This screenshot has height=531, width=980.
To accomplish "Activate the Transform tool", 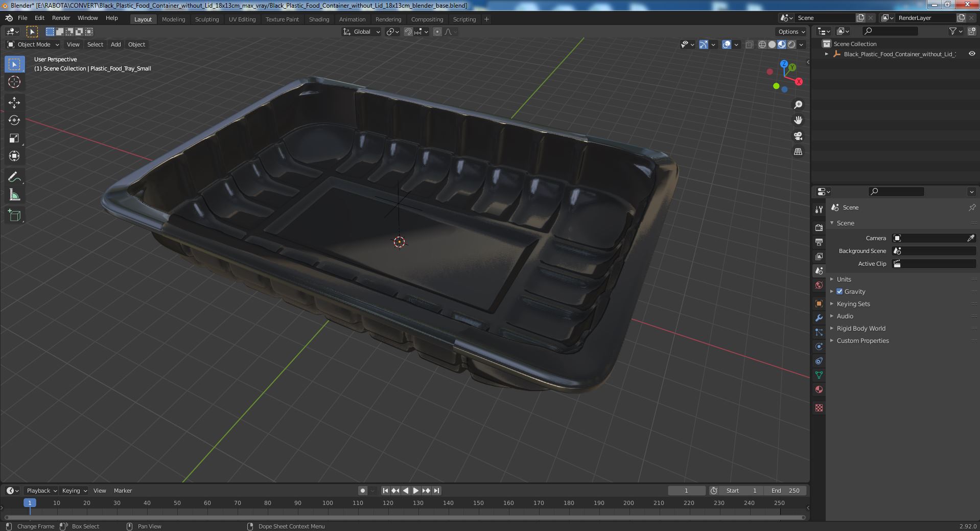I will click(x=14, y=156).
